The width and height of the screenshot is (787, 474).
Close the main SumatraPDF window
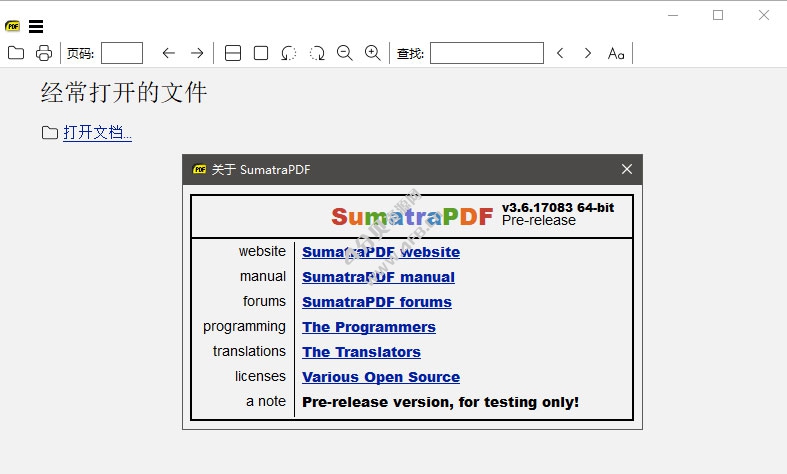[764, 16]
